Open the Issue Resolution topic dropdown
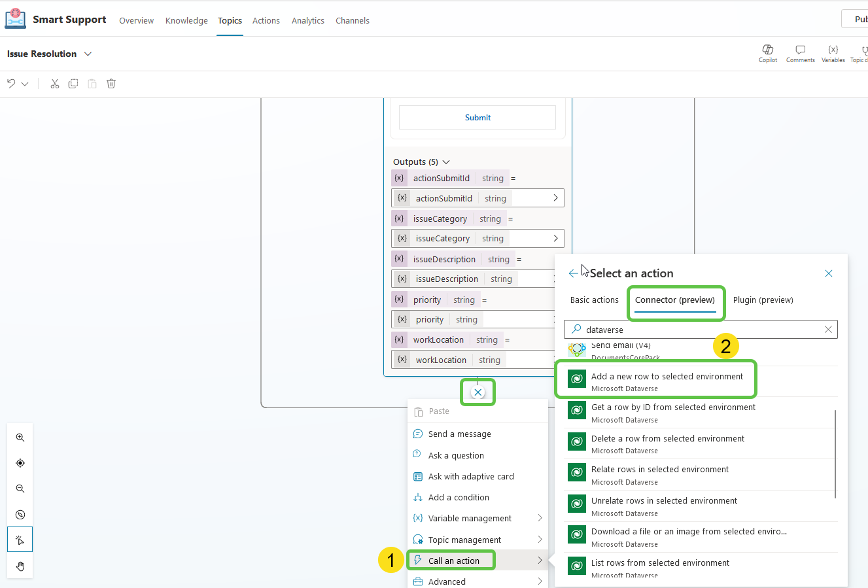The width and height of the screenshot is (868, 588). [x=88, y=54]
